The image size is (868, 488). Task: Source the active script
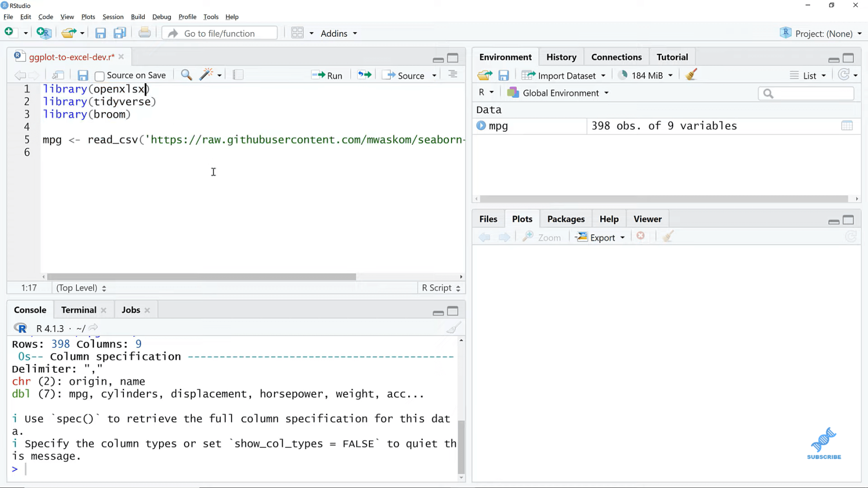[405, 75]
